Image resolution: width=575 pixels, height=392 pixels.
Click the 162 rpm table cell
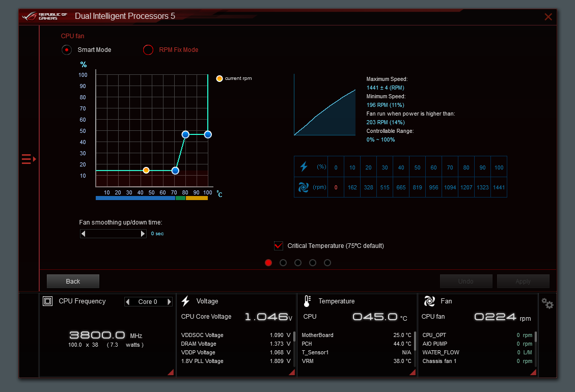(x=352, y=187)
